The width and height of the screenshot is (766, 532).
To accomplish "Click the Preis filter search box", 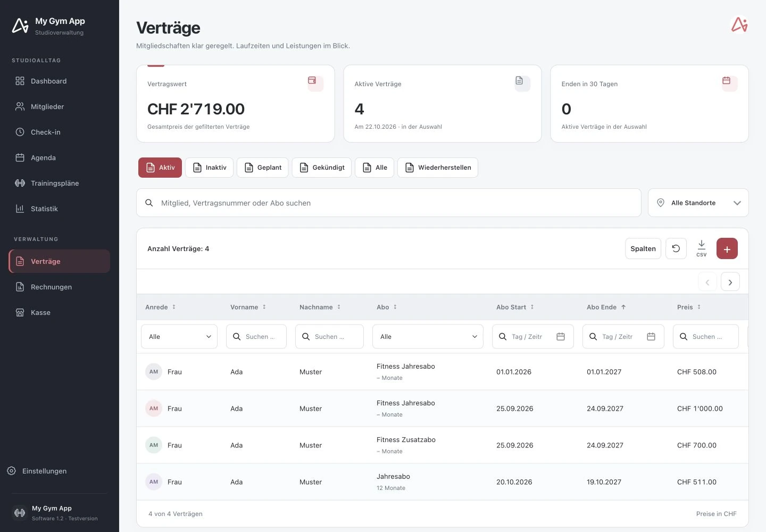I will [706, 337].
